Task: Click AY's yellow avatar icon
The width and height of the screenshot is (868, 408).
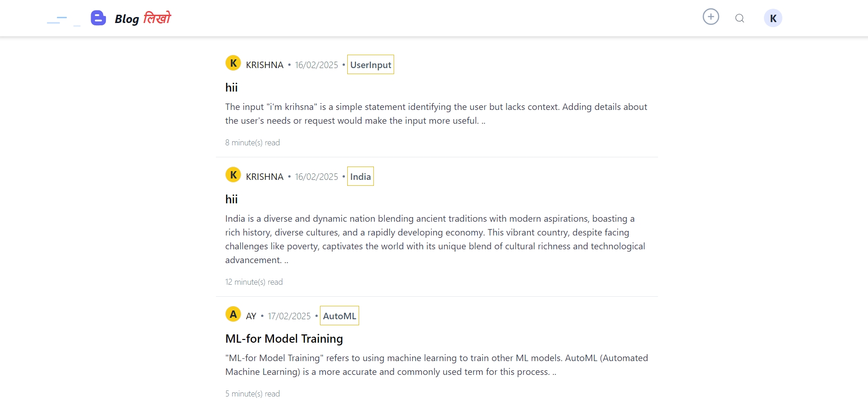Action: 233,314
